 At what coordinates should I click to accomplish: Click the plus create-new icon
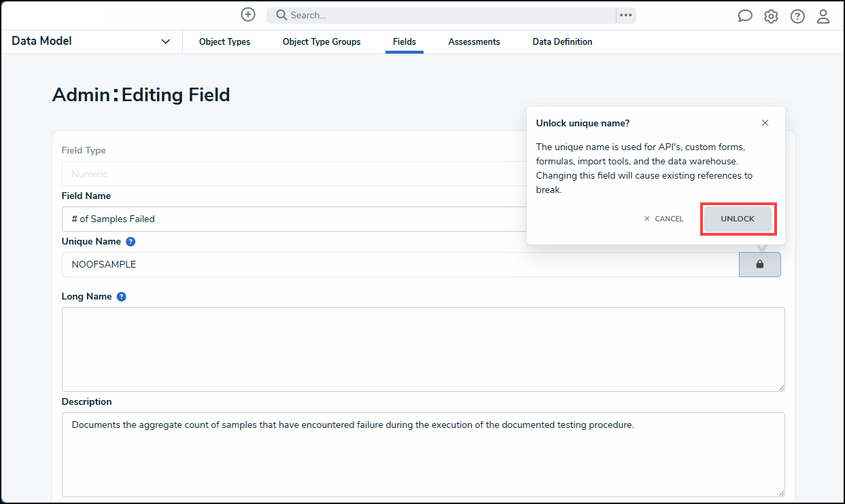coord(248,15)
